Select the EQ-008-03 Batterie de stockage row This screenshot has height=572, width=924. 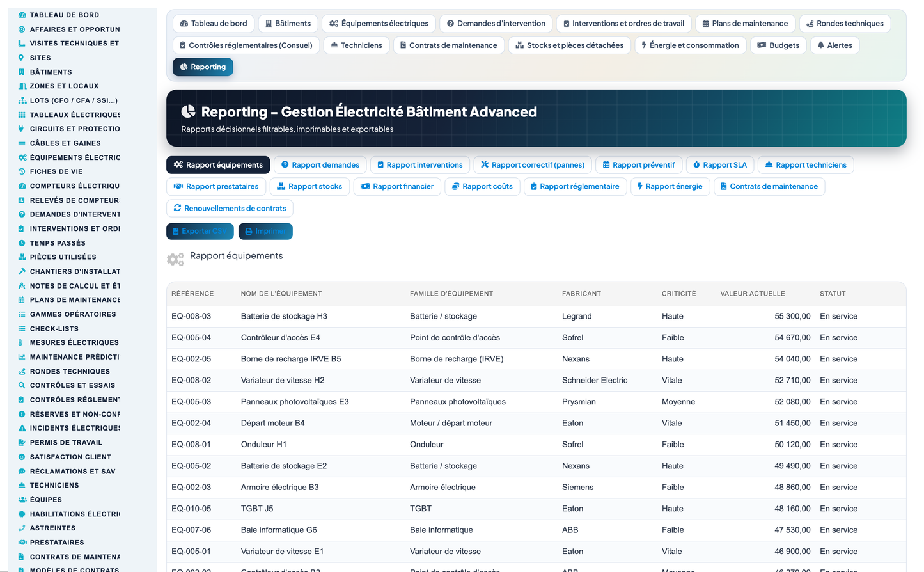coord(536,316)
